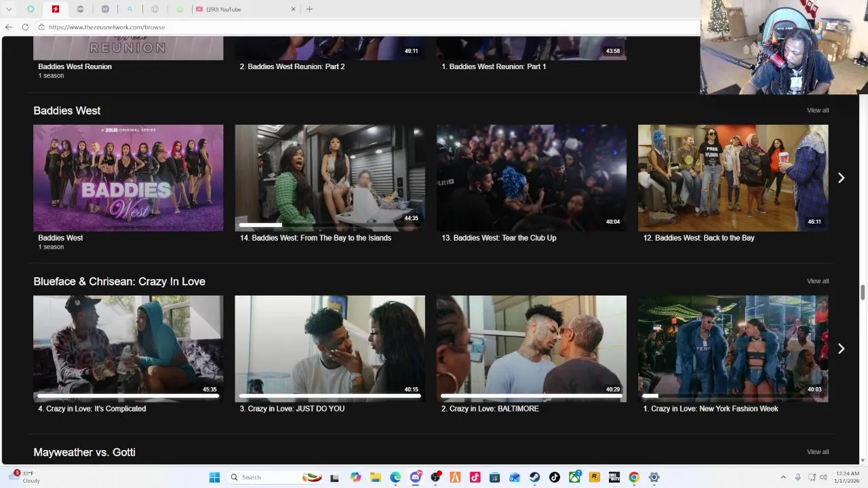Click title '1. Baddies West Reunion: Part 1'
The height and width of the screenshot is (488, 868).
tap(494, 66)
